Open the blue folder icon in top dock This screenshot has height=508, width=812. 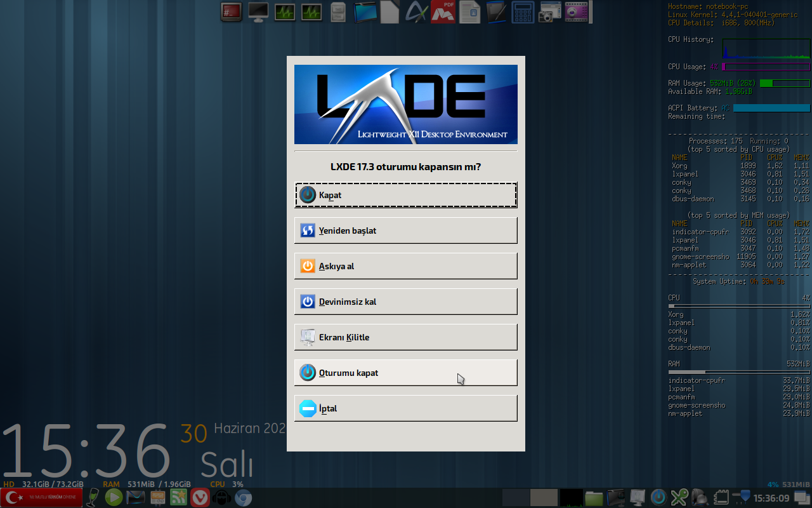point(365,11)
